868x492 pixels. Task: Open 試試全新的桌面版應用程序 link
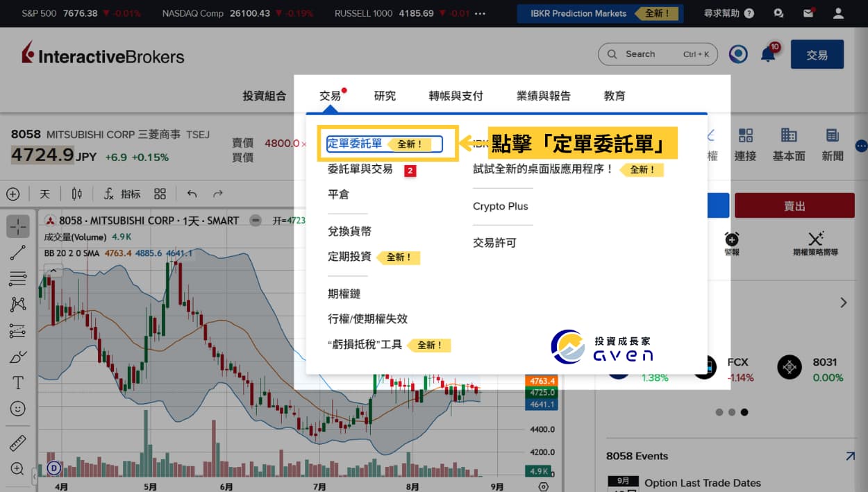(544, 169)
